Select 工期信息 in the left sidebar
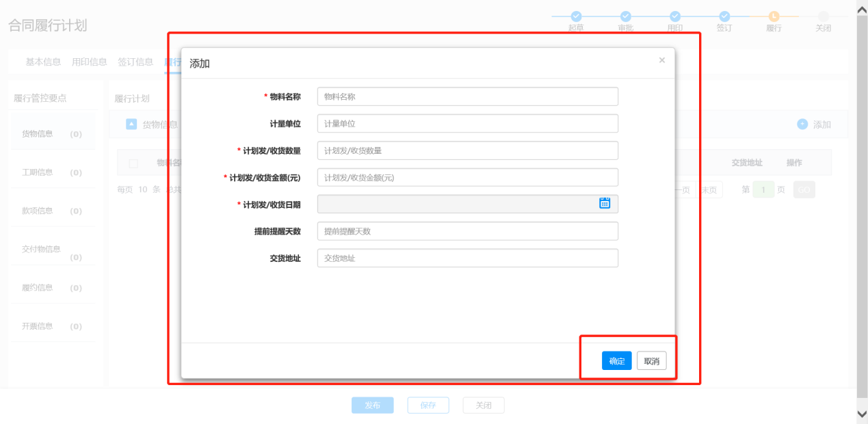 click(38, 172)
